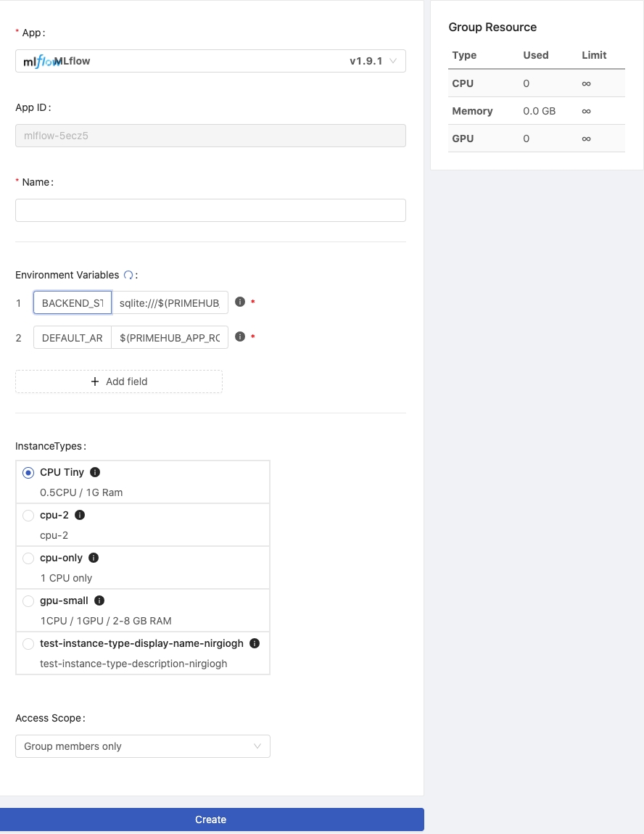Click info icon on BACKEND_STORE variable row
This screenshot has height=834, width=644.
(240, 302)
